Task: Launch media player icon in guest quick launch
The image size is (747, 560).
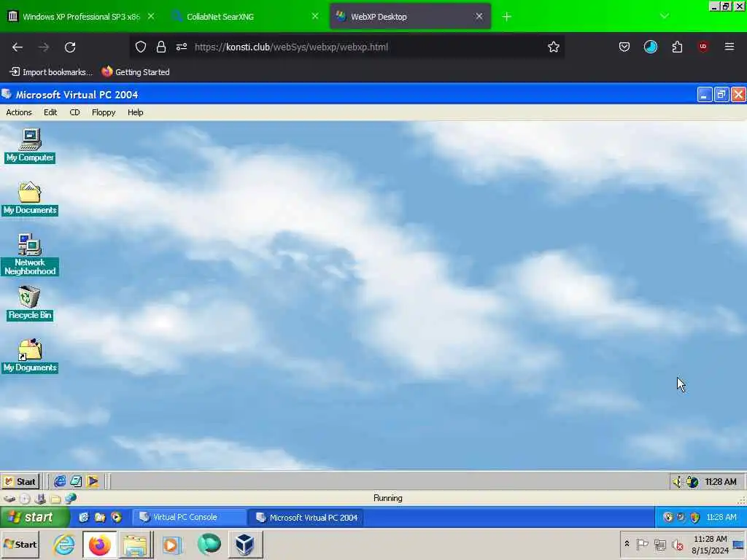Action: [x=93, y=481]
